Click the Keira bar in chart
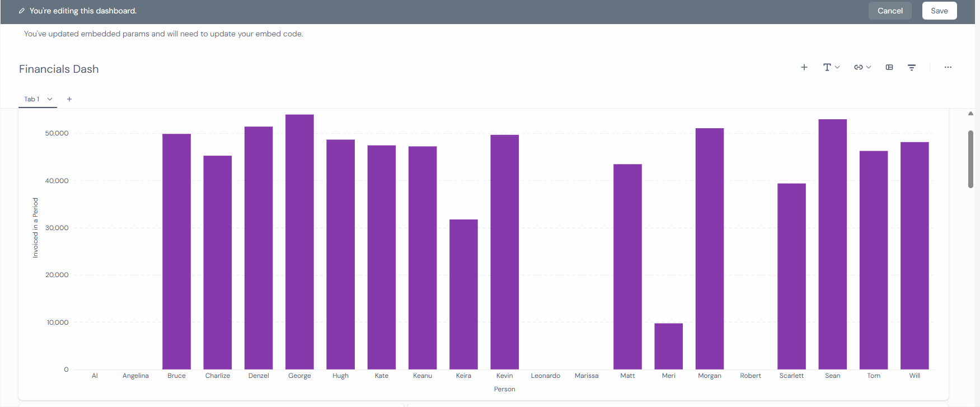 (463, 294)
